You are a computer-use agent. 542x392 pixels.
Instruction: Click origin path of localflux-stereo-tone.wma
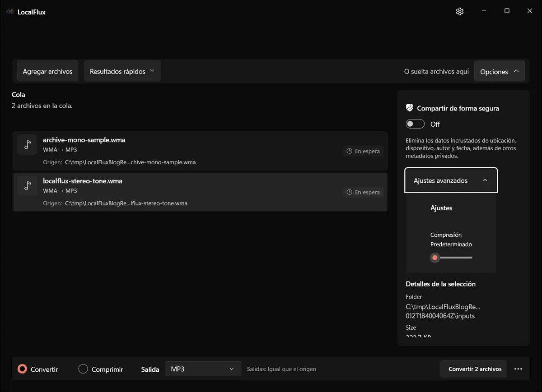tap(126, 203)
